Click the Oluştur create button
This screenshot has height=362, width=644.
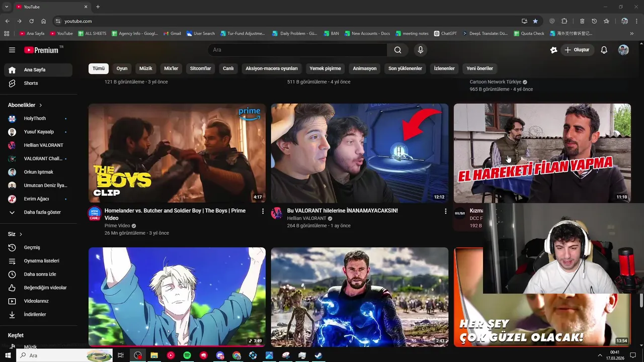pos(577,50)
